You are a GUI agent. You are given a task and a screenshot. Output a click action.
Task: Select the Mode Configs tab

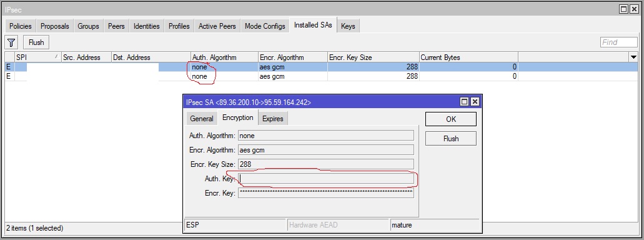[265, 26]
